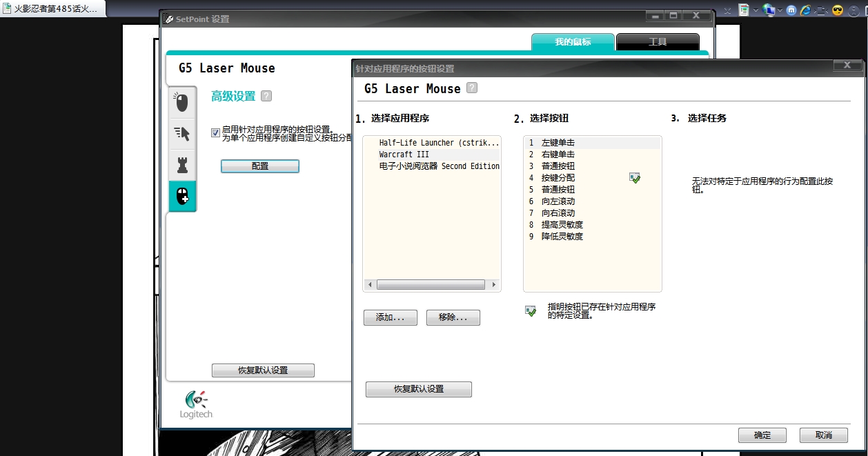The height and width of the screenshot is (456, 868).
Task: Cancel with the 取消 button
Action: point(823,435)
